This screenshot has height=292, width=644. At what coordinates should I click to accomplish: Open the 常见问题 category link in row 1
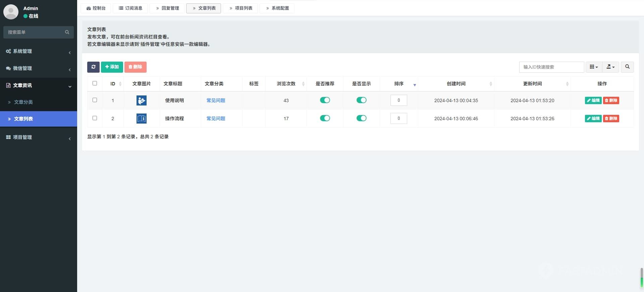tap(216, 100)
